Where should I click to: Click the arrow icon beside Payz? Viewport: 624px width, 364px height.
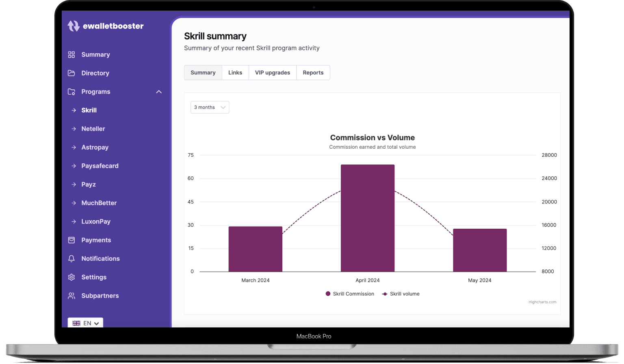[74, 184]
